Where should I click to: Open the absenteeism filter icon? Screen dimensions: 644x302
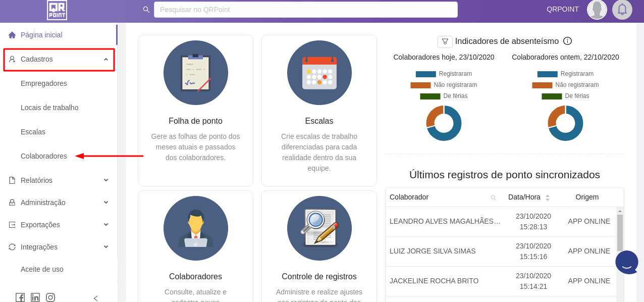(445, 41)
